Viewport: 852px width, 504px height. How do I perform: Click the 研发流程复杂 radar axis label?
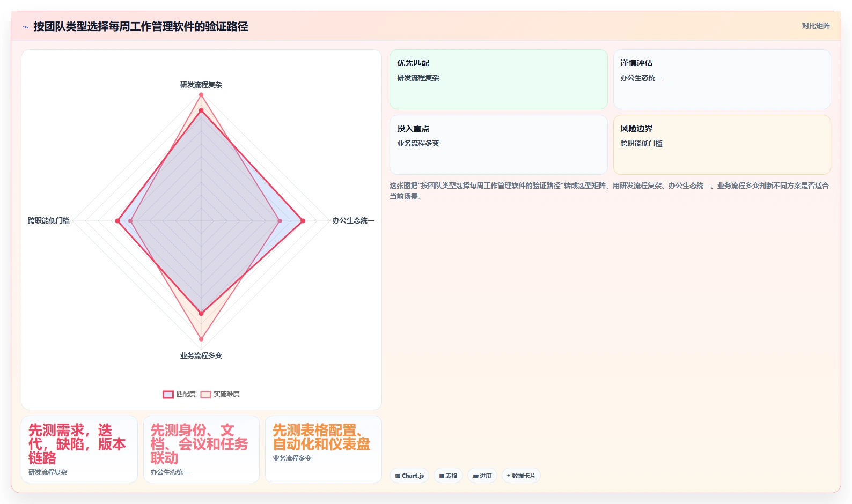click(201, 85)
